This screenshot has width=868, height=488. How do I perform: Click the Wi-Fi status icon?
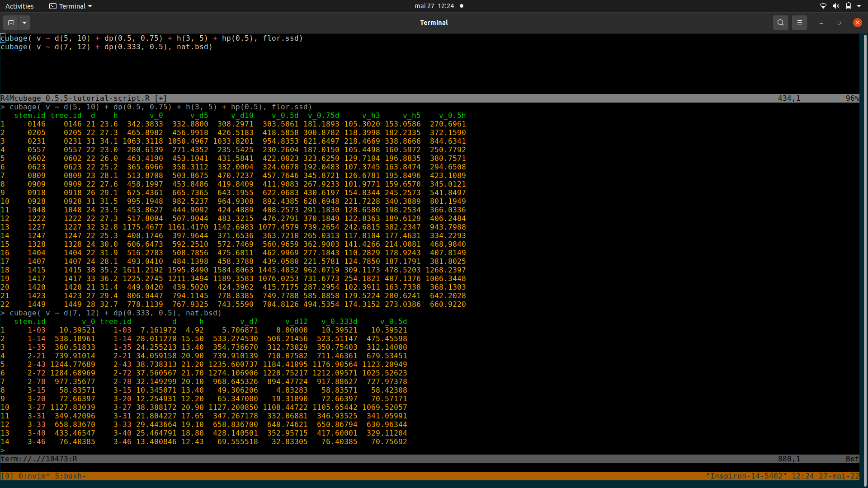point(823,6)
